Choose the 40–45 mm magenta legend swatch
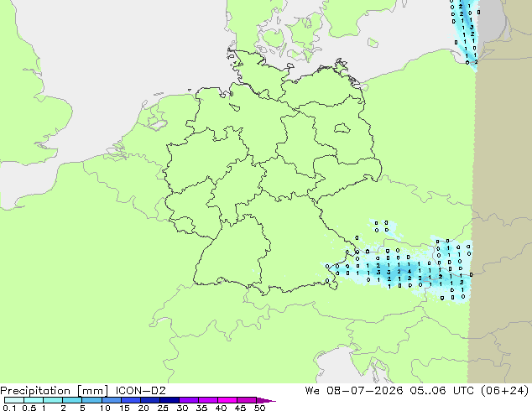Image resolution: width=532 pixels, height=411 pixels. pyautogui.click(x=227, y=400)
